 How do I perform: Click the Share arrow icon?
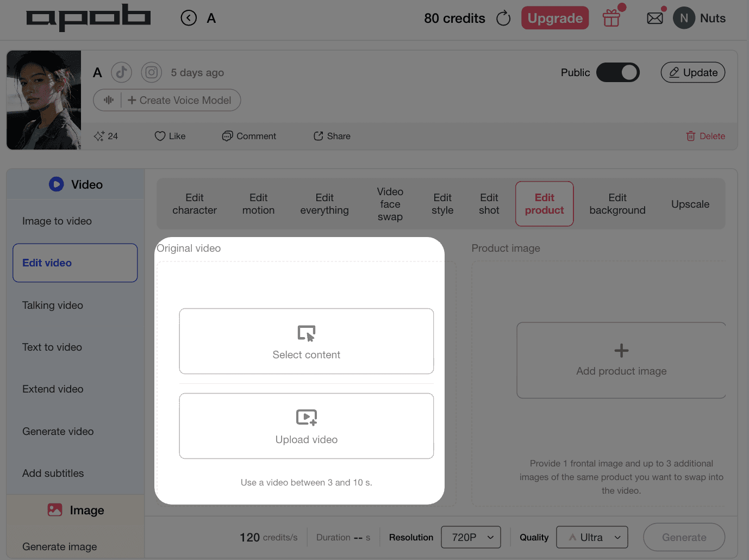[319, 136]
